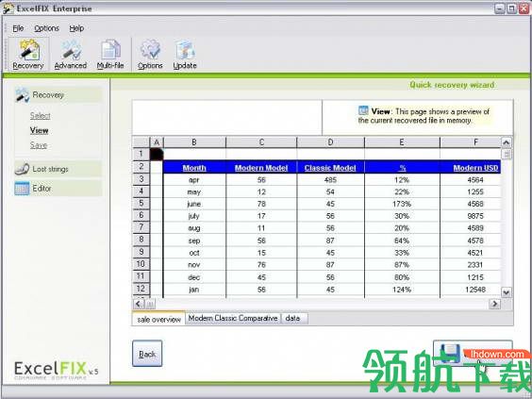The height and width of the screenshot is (399, 532).
Task: Select column B header
Action: point(194,142)
